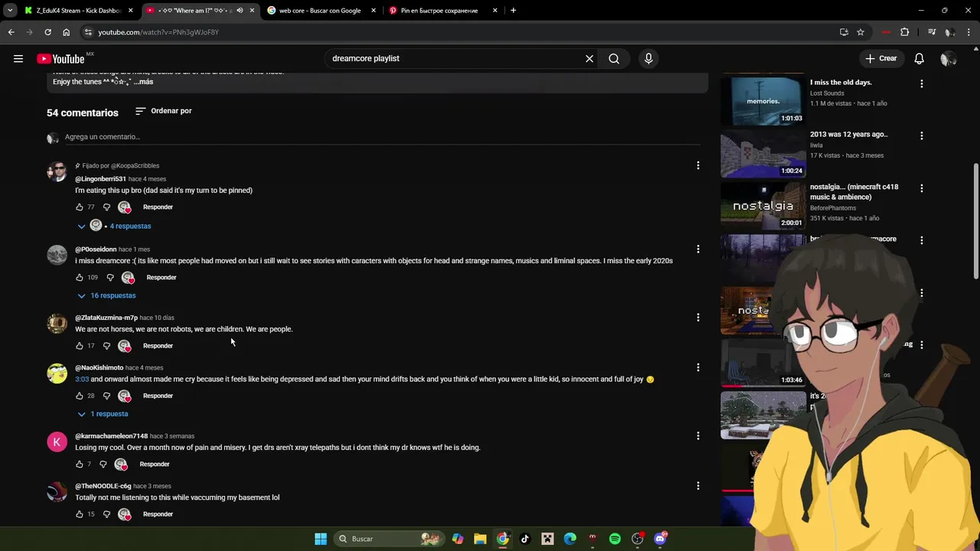Open Spotify from the taskbar
This screenshot has width=980, height=551.
pos(615,539)
